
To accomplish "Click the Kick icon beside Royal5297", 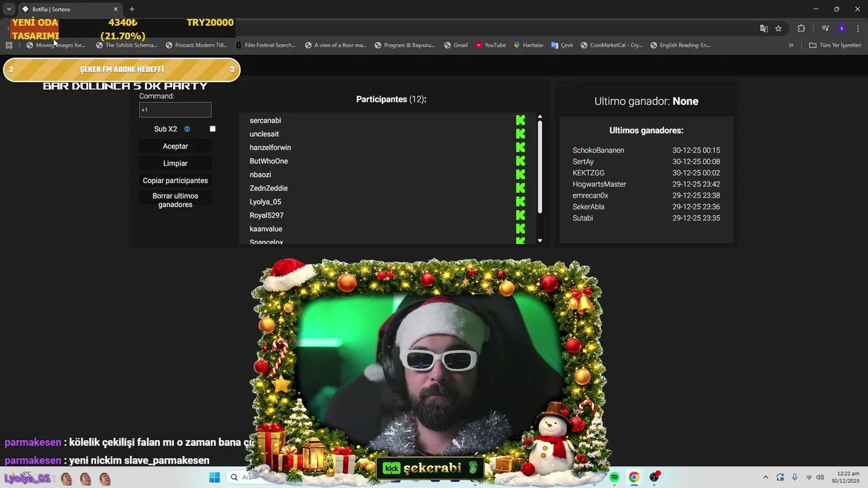I will coord(520,216).
